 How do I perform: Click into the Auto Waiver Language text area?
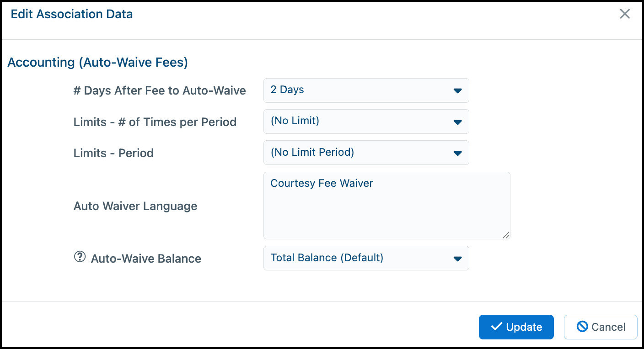387,205
